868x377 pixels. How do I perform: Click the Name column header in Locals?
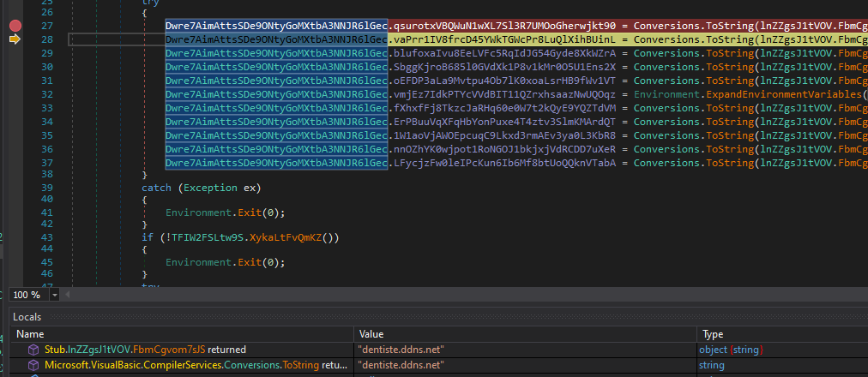click(x=30, y=334)
